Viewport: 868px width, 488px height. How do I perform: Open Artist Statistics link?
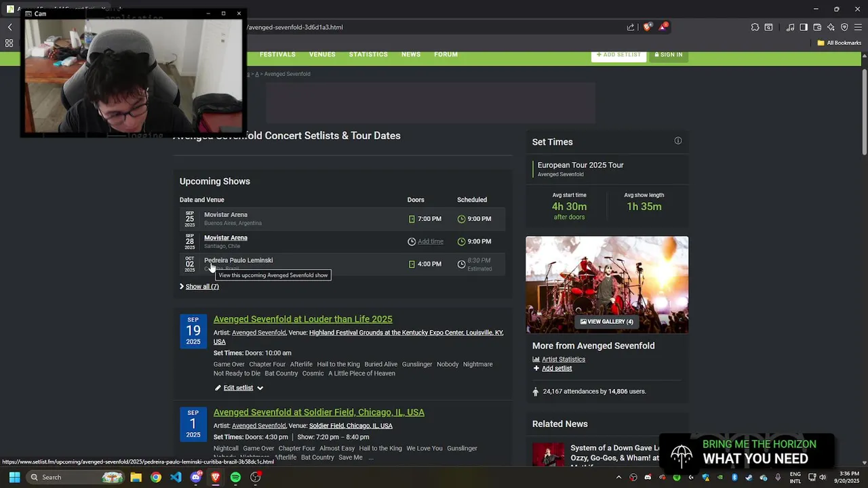click(x=564, y=359)
